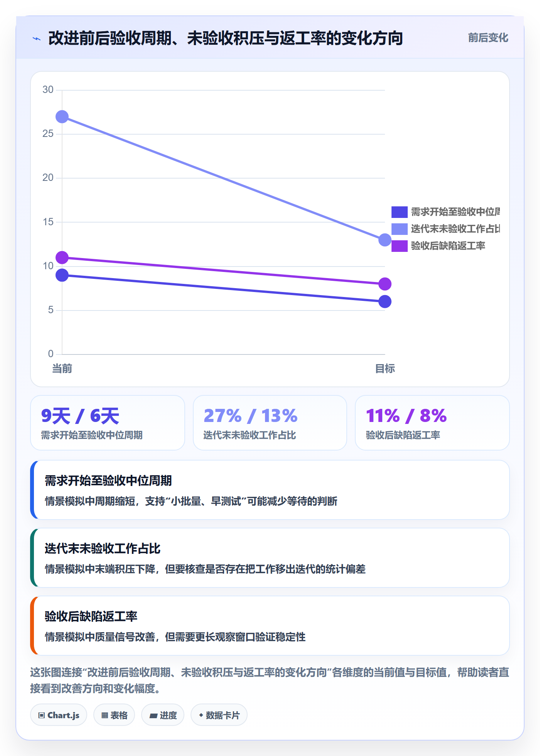Click the lightning icon beside the title
The image size is (540, 756).
click(x=37, y=39)
